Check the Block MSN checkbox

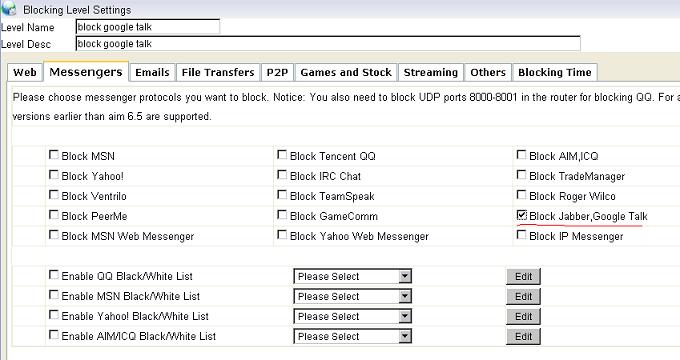tap(54, 155)
